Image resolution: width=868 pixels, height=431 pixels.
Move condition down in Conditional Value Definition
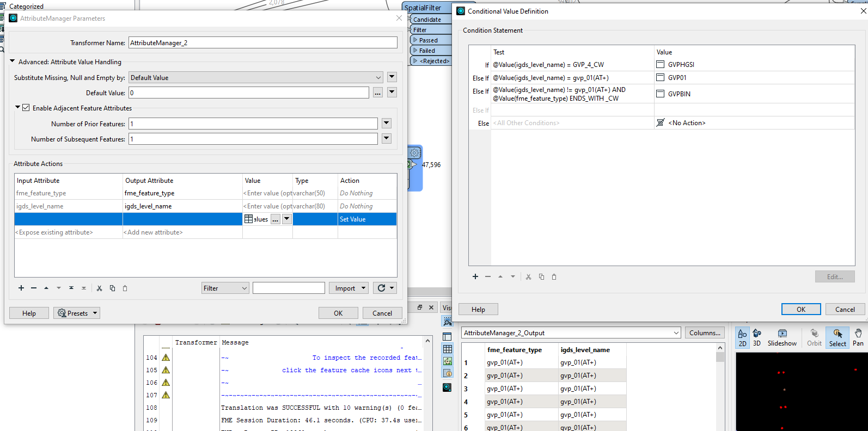click(513, 276)
